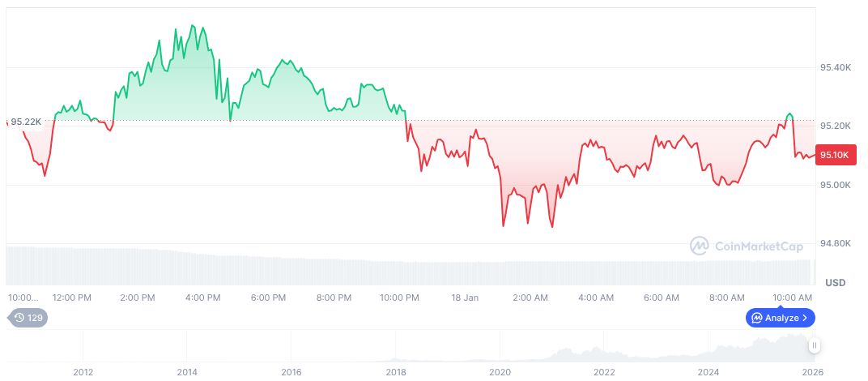Click the 10:00 PM time axis label
Viewport: 868px width, 381px height.
[x=400, y=298]
